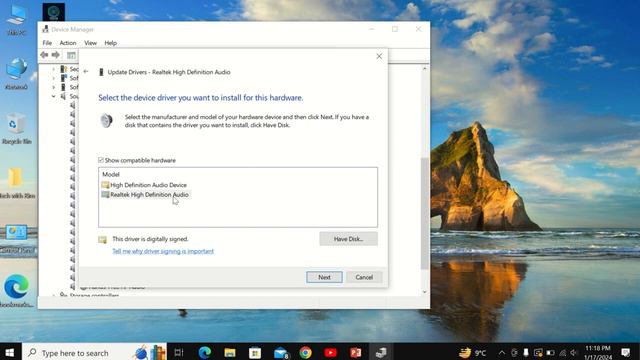640x360 pixels.
Task: Click the Have Disk... button
Action: click(x=348, y=239)
